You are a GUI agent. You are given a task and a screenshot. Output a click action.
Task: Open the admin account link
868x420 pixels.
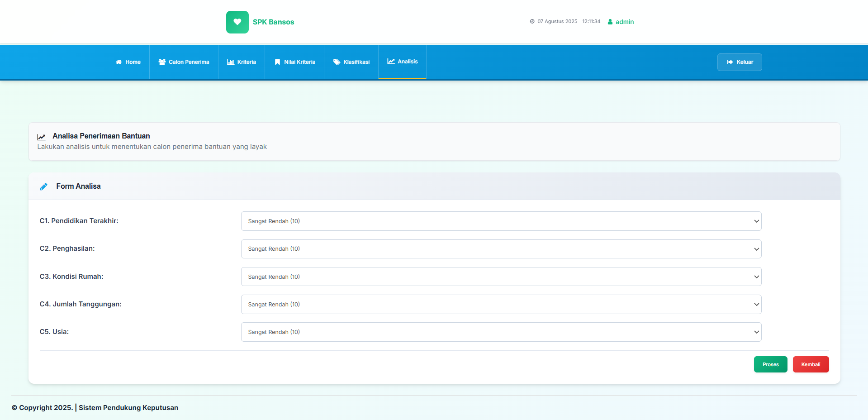pos(621,22)
